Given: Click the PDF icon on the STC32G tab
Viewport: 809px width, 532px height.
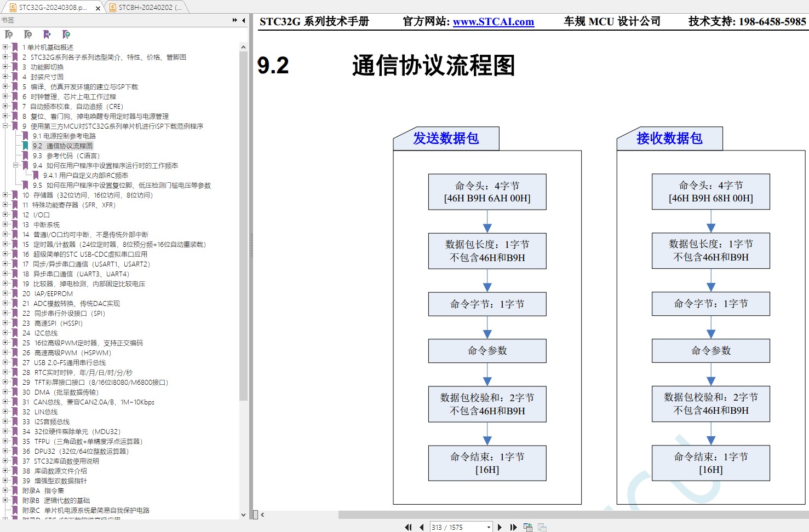Looking at the screenshot, I should click(13, 8).
